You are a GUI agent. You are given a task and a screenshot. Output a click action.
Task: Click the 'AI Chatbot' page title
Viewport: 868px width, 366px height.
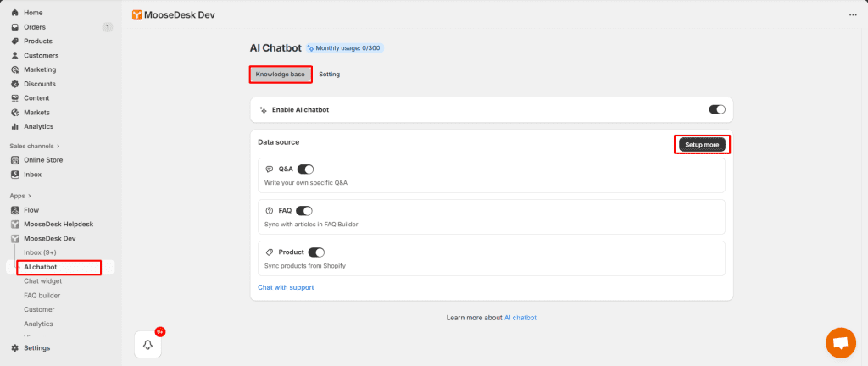(x=275, y=48)
